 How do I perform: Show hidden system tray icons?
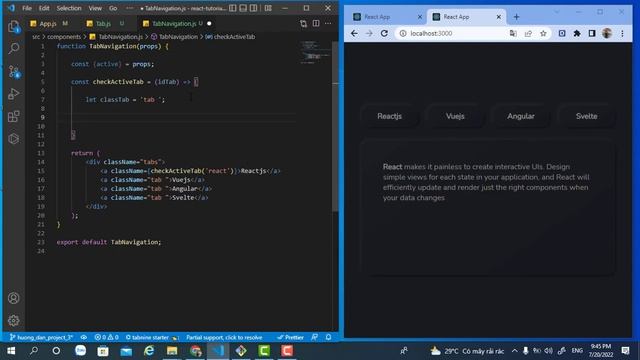pos(514,351)
